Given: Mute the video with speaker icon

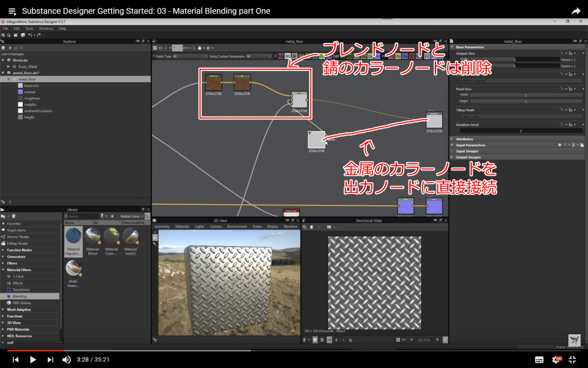Looking at the screenshot, I should pos(66,360).
